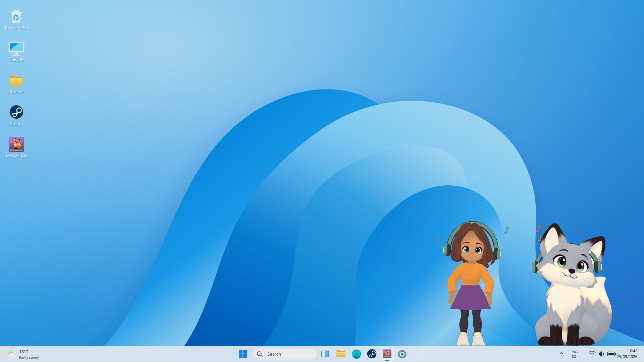Screen dimensions: 644x362
Task: Click the gray fox desktop pet
Action: coord(572,284)
